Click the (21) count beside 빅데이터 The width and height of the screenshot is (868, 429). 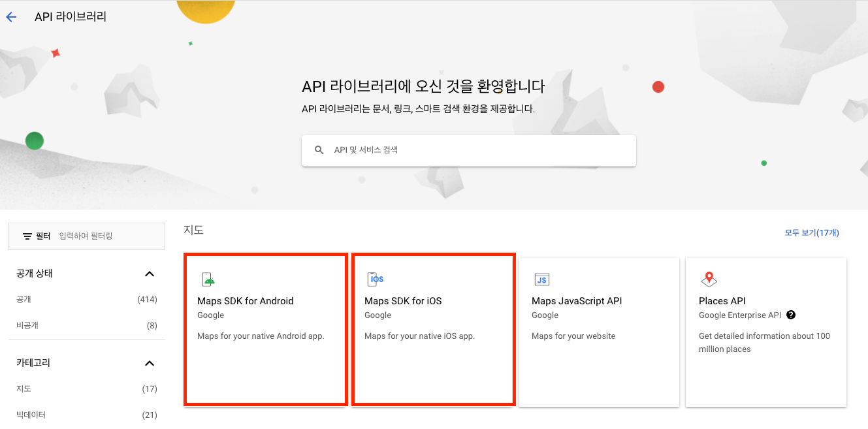pyautogui.click(x=150, y=415)
